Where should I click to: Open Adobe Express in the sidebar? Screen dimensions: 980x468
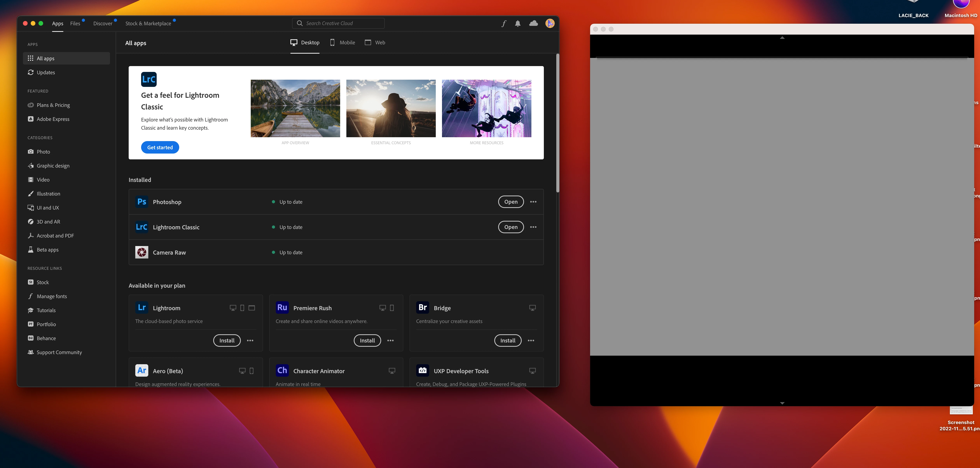(53, 119)
